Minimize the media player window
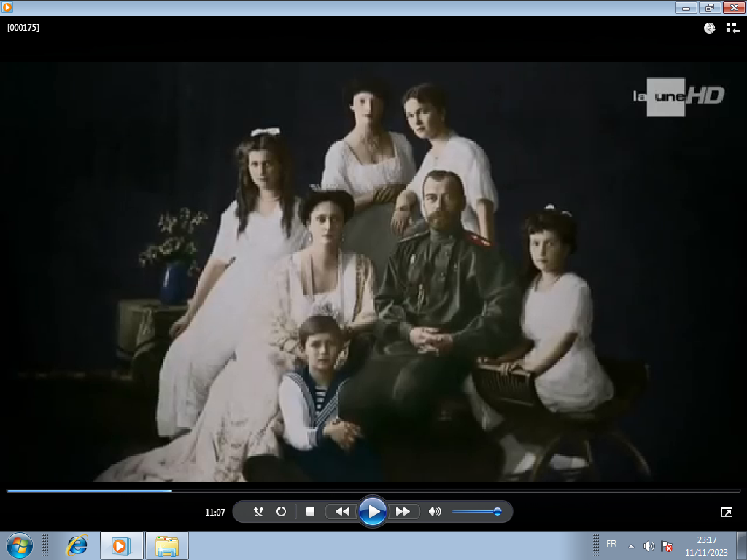 tap(686, 7)
